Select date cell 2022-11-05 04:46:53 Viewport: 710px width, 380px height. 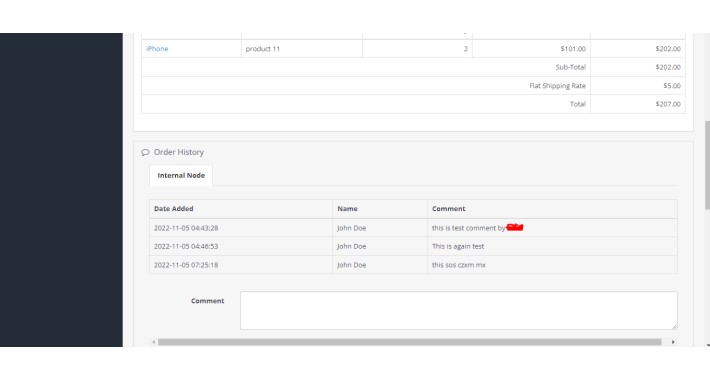(186, 246)
